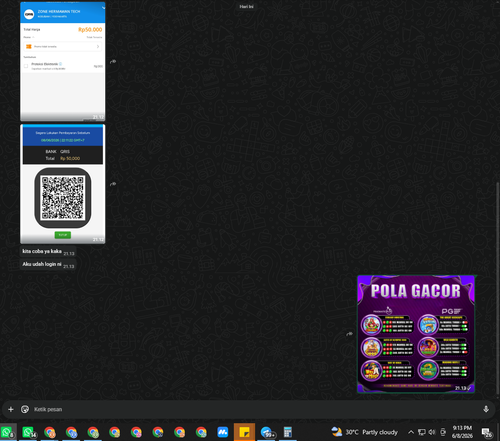Switch to WhatsApp taskbar icon with badge 8
The height and width of the screenshot is (441, 500).
coord(7,432)
